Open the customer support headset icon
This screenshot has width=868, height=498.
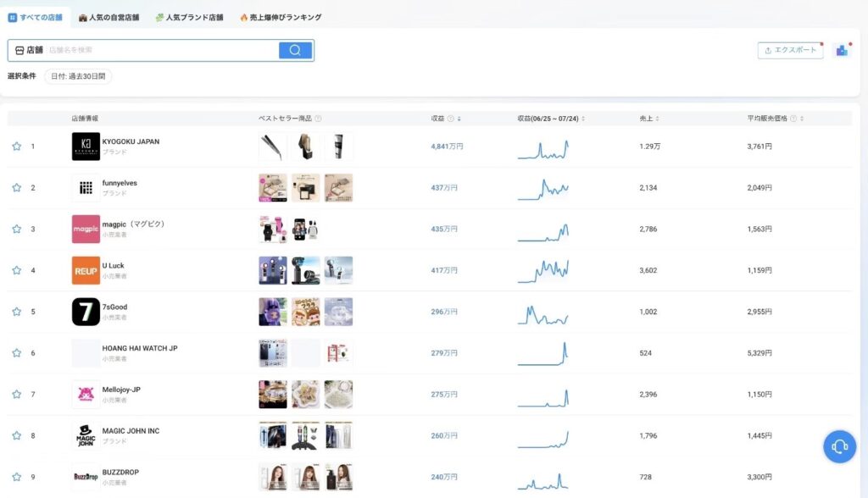[839, 446]
